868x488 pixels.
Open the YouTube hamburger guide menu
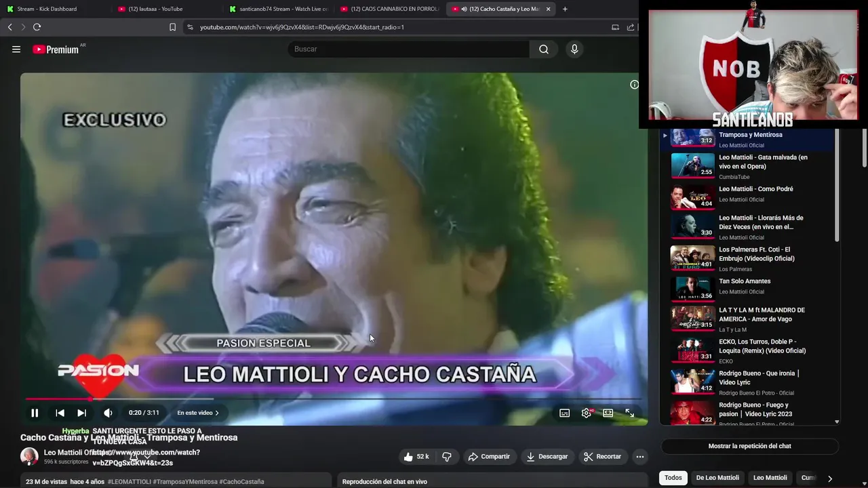coord(16,49)
